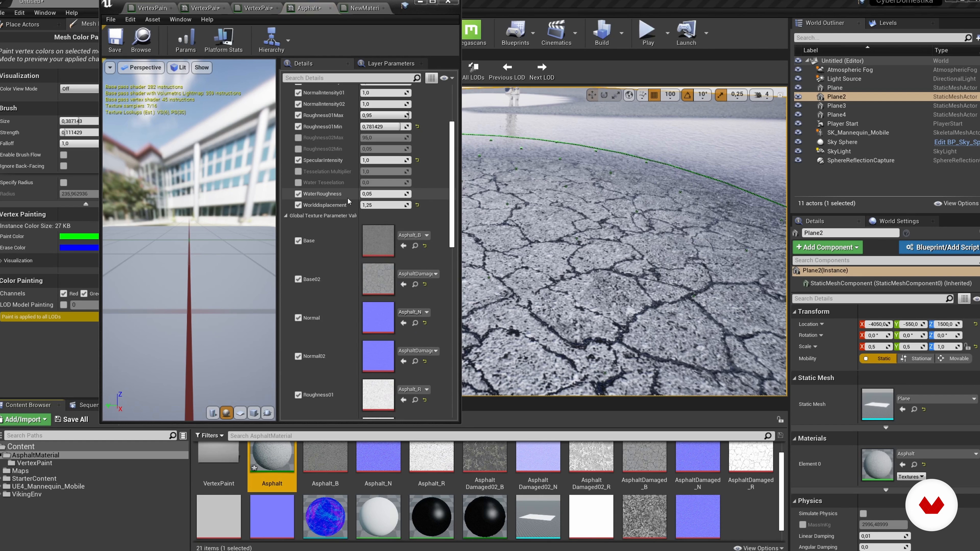
Task: Click the Save All button
Action: [71, 419]
